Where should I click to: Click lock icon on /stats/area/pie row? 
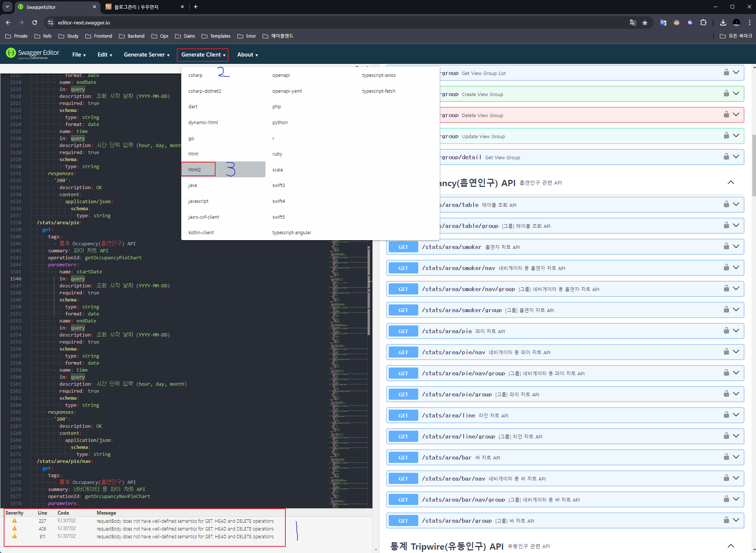pyautogui.click(x=726, y=331)
